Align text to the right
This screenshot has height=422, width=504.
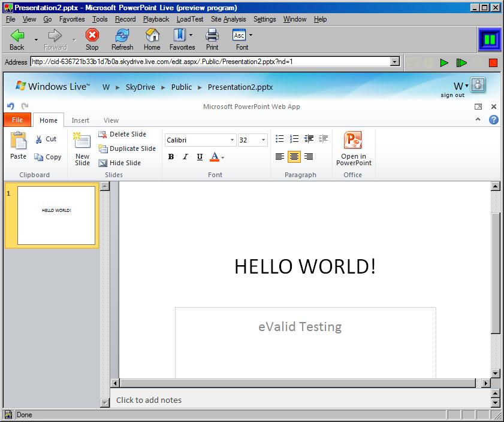(309, 157)
